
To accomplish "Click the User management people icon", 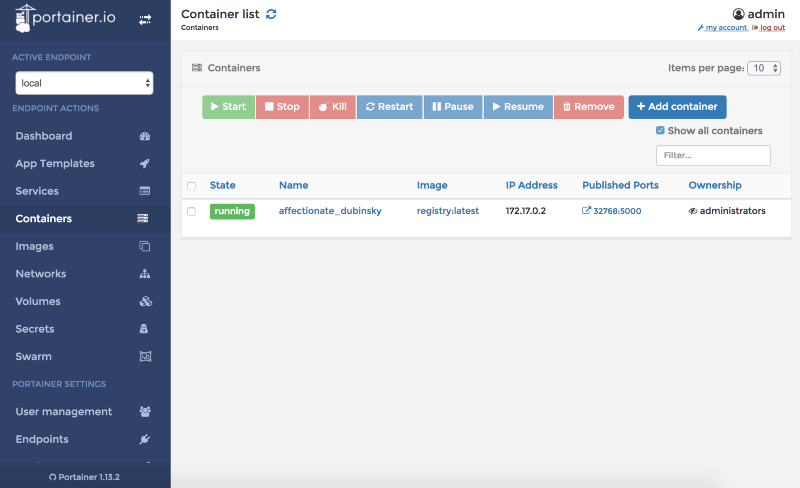I will (145, 412).
